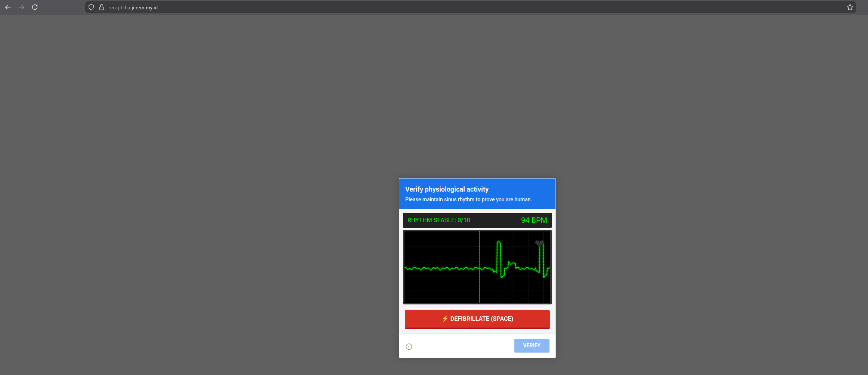The width and height of the screenshot is (868, 375).
Task: Bookmark this page with the star
Action: 850,7
